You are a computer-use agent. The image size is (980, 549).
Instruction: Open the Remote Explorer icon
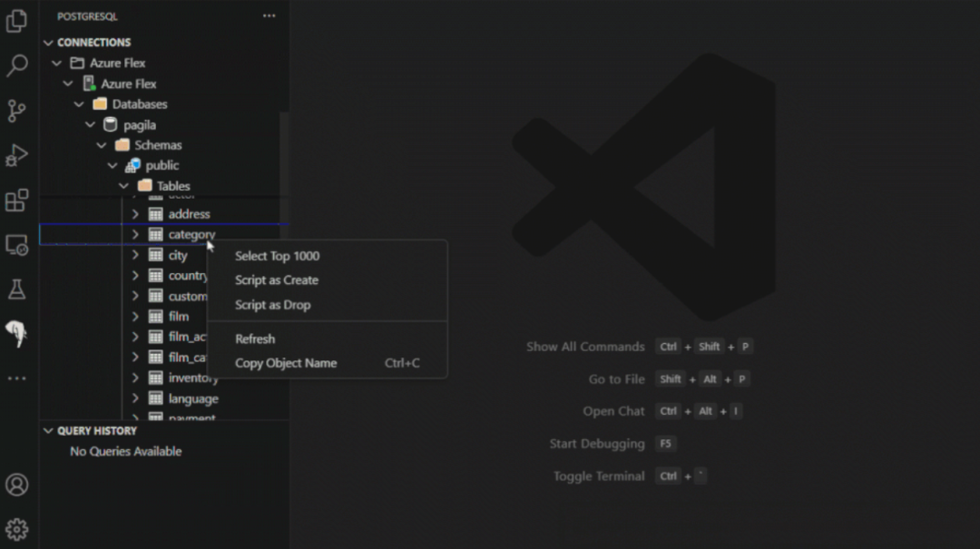(17, 245)
